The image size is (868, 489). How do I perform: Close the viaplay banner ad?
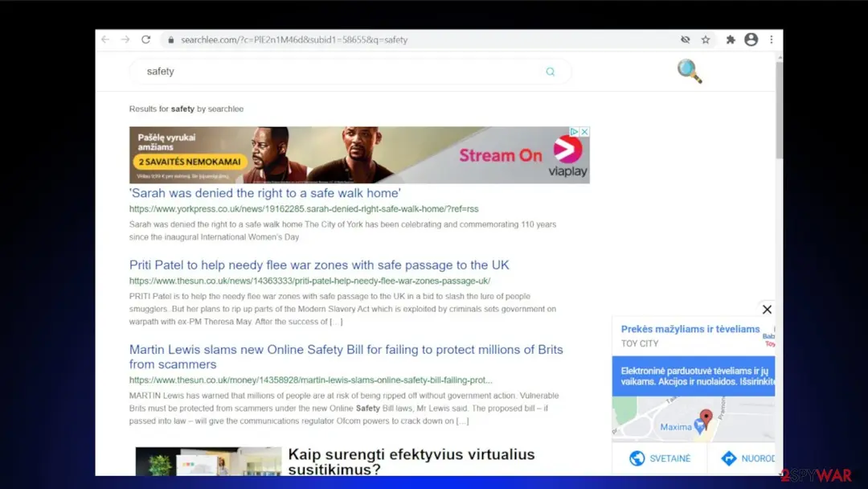[x=584, y=131]
